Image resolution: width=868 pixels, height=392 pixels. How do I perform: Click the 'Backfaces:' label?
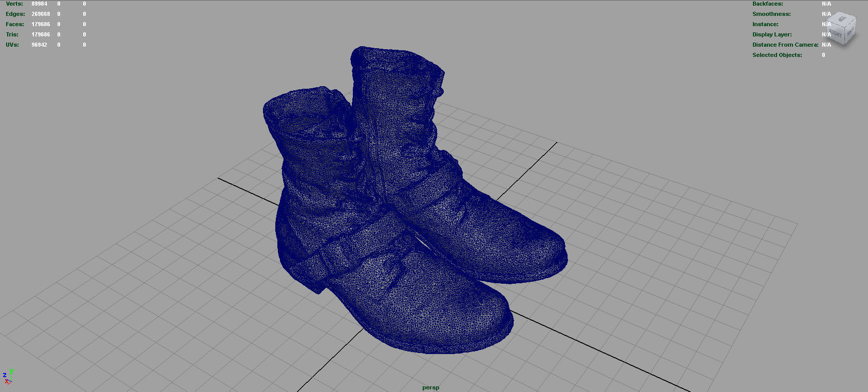click(x=768, y=4)
